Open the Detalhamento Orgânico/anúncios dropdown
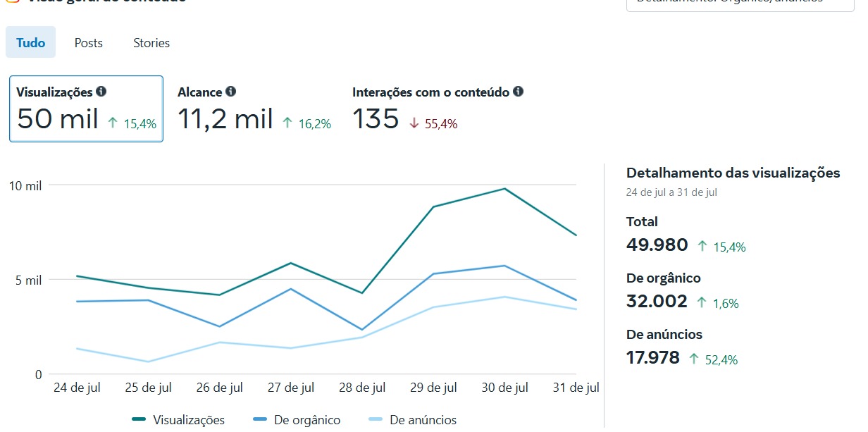 tap(740, 3)
